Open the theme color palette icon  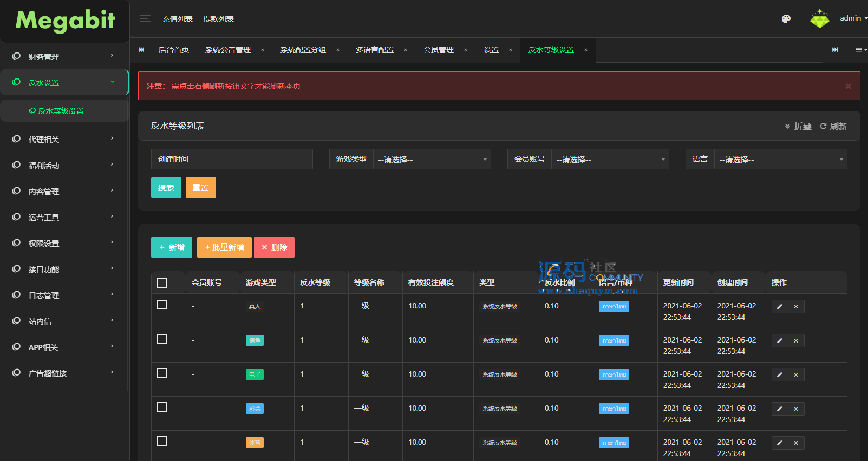click(786, 19)
